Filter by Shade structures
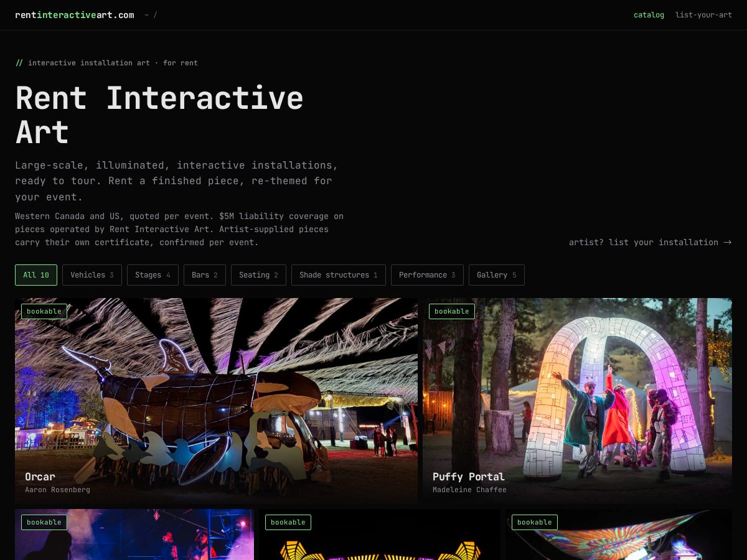The image size is (747, 560). (x=339, y=275)
